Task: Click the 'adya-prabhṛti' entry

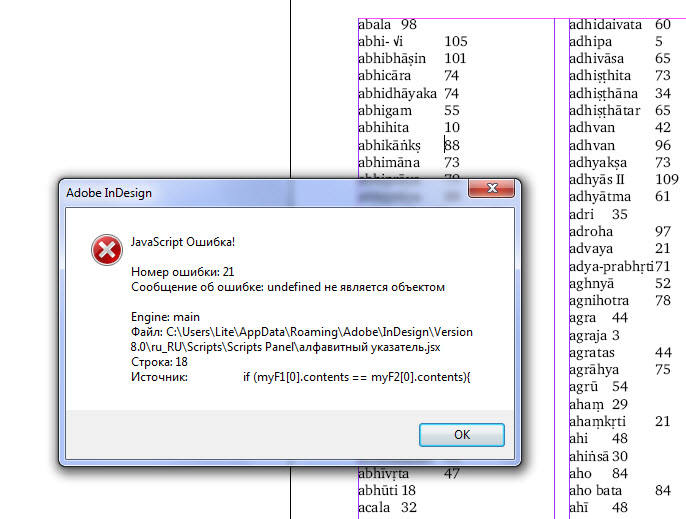Action: 611,267
